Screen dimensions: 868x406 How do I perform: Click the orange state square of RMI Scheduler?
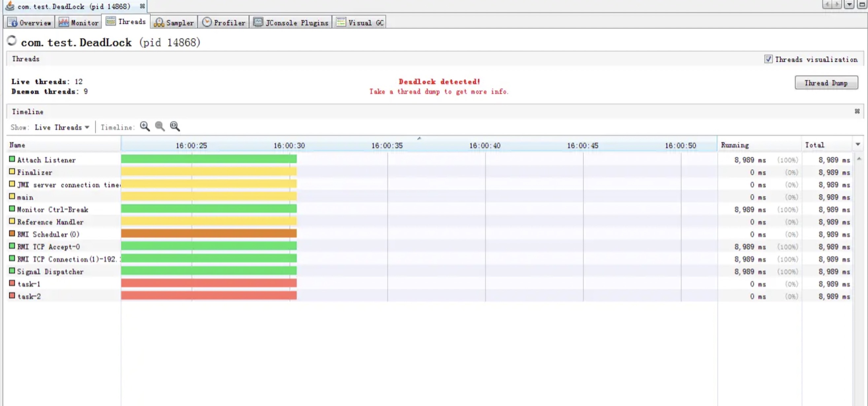point(12,233)
